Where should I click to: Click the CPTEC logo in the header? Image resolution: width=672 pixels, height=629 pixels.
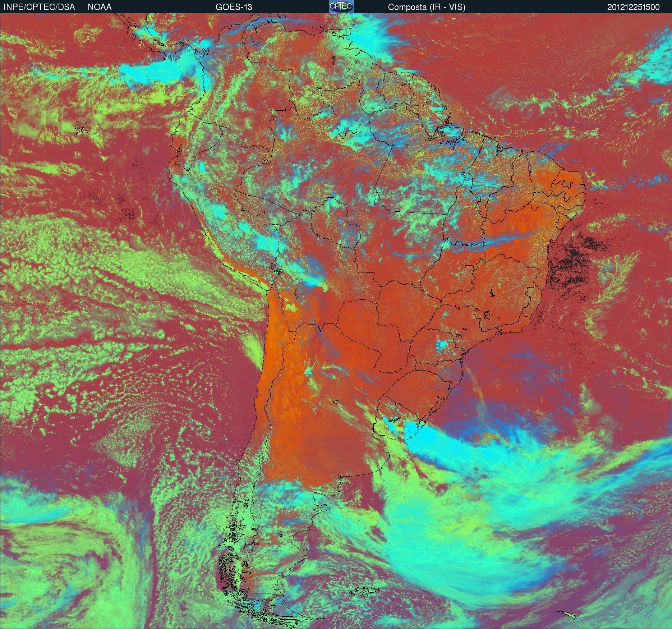tap(341, 6)
